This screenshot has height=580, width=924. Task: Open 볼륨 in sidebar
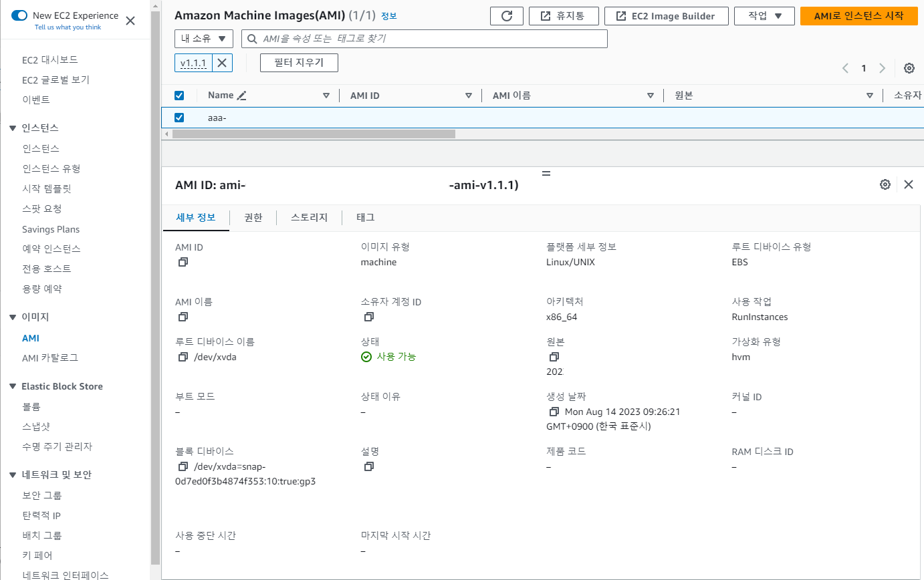(x=31, y=406)
